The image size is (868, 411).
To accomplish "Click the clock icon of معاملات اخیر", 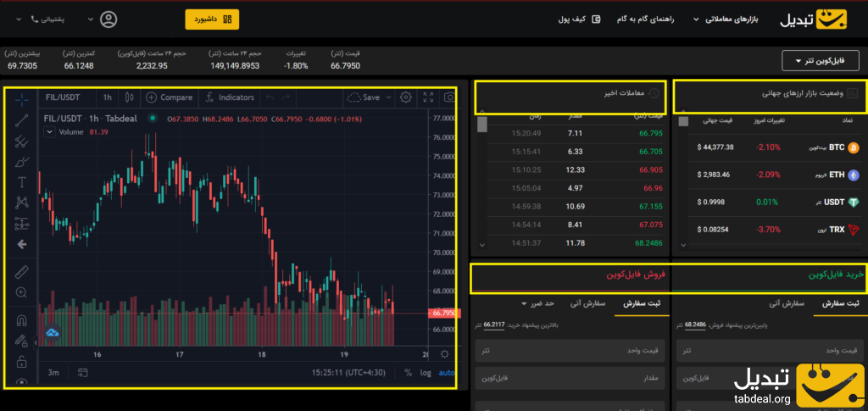I will [x=654, y=93].
